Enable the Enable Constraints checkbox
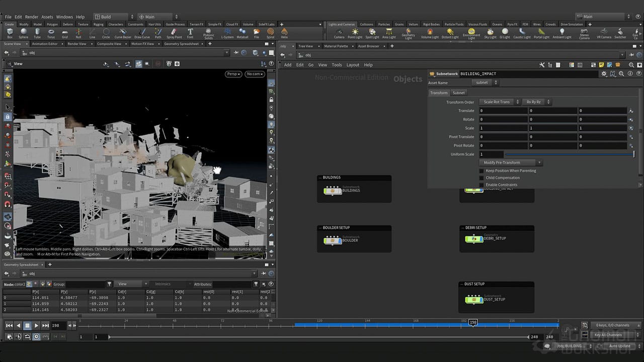This screenshot has height=362, width=644. tap(481, 185)
